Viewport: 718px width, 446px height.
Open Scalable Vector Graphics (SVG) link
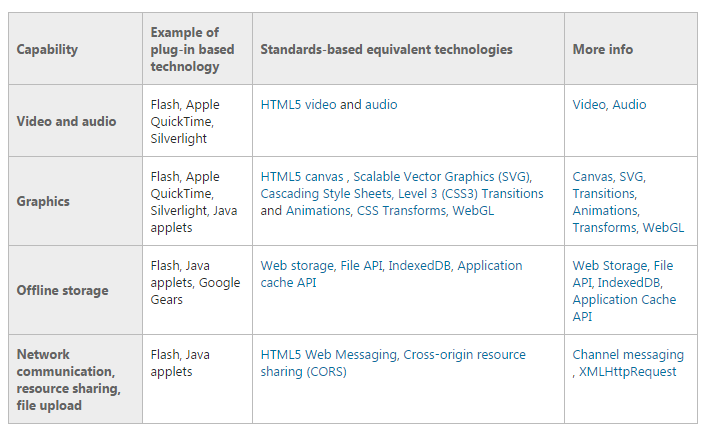[x=441, y=177]
